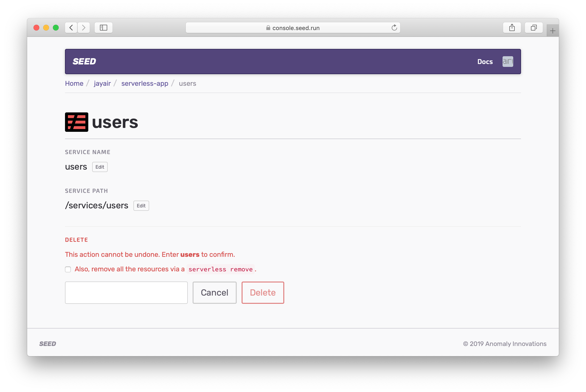586x392 pixels.
Task: Click the Safari back arrow button
Action: [71, 28]
